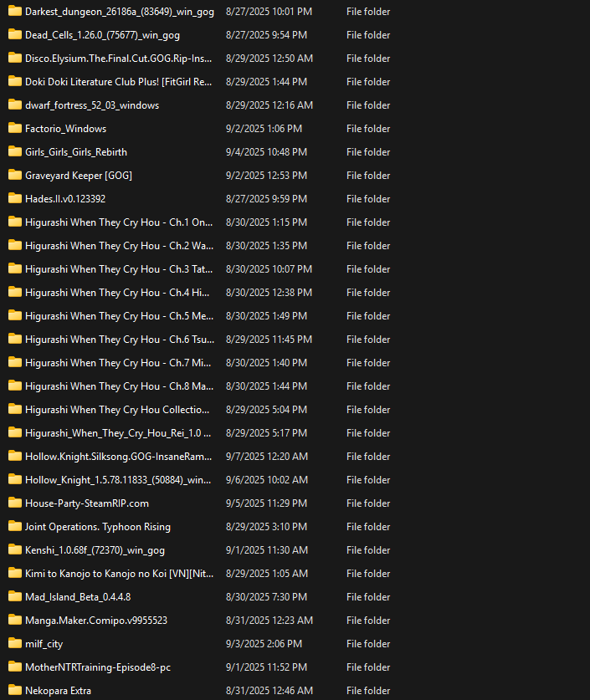The width and height of the screenshot is (590, 700).
Task: Select Kimi to Kanojo to Kanojo no Koi name
Action: 119,574
